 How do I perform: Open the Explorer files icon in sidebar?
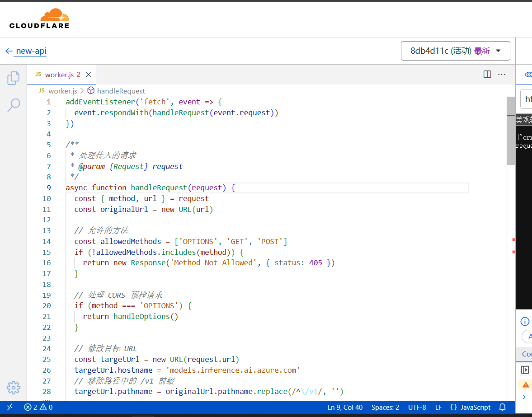pyautogui.click(x=13, y=78)
